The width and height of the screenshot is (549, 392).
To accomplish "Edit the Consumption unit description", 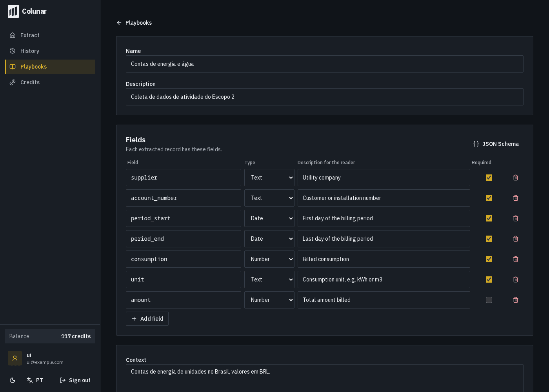I will tap(384, 279).
